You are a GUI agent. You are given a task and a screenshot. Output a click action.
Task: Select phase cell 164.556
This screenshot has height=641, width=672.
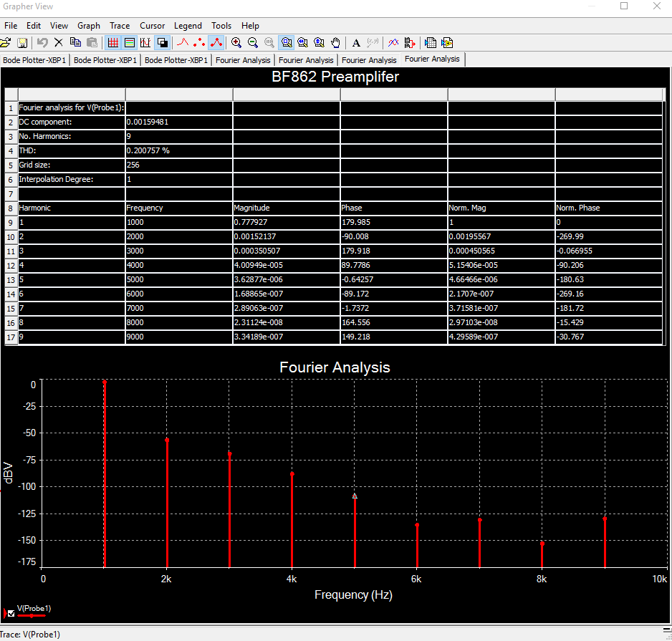(394, 322)
